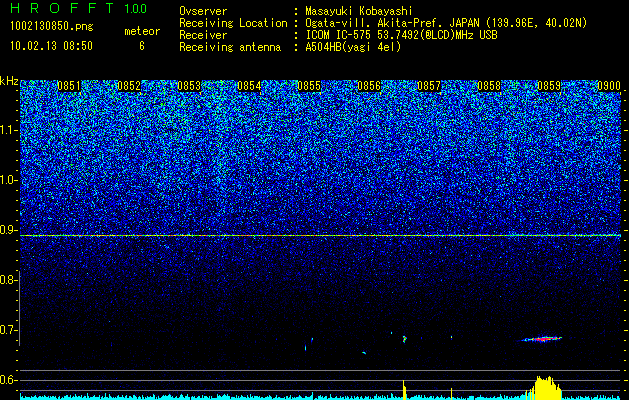Click the 0900 time marker

609,86
